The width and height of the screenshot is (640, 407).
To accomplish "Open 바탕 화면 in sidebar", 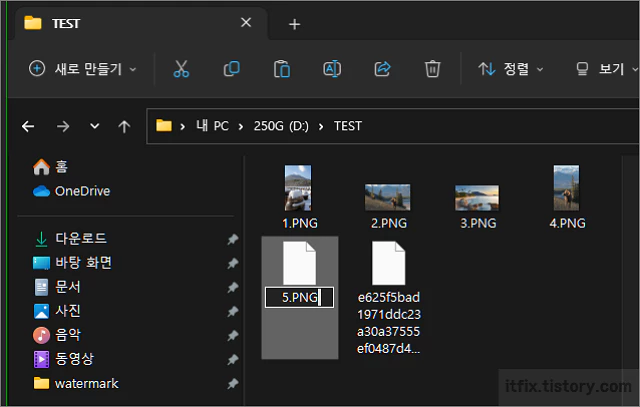I will tap(72, 262).
